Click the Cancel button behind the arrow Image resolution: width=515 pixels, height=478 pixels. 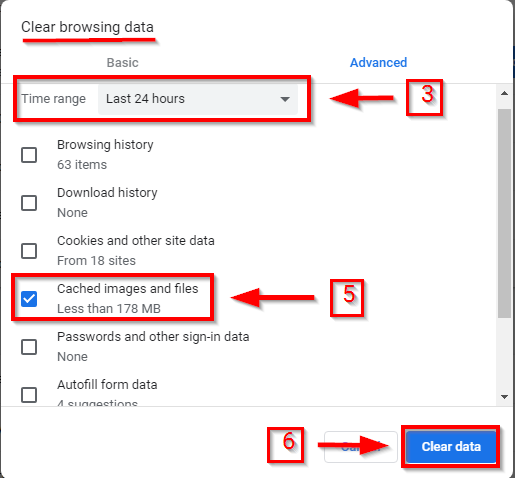click(x=361, y=447)
